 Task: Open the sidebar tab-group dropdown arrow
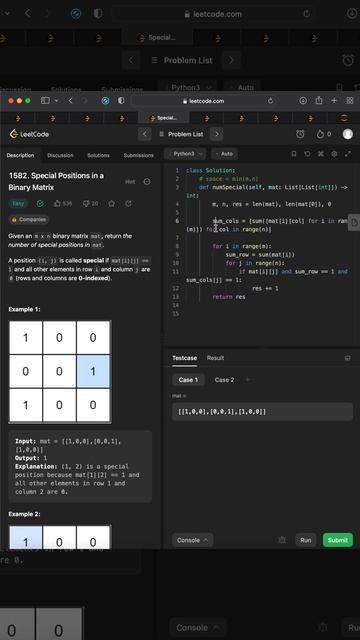[56, 101]
